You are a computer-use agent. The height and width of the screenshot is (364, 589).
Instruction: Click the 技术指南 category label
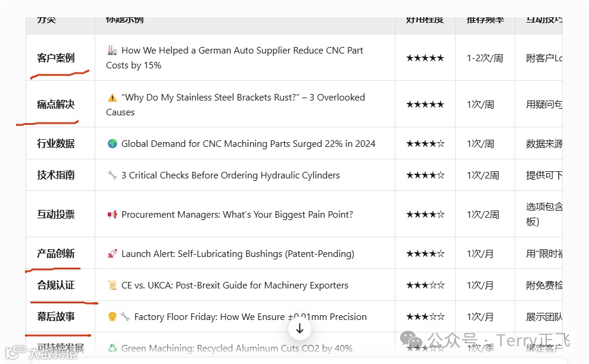[x=56, y=175]
